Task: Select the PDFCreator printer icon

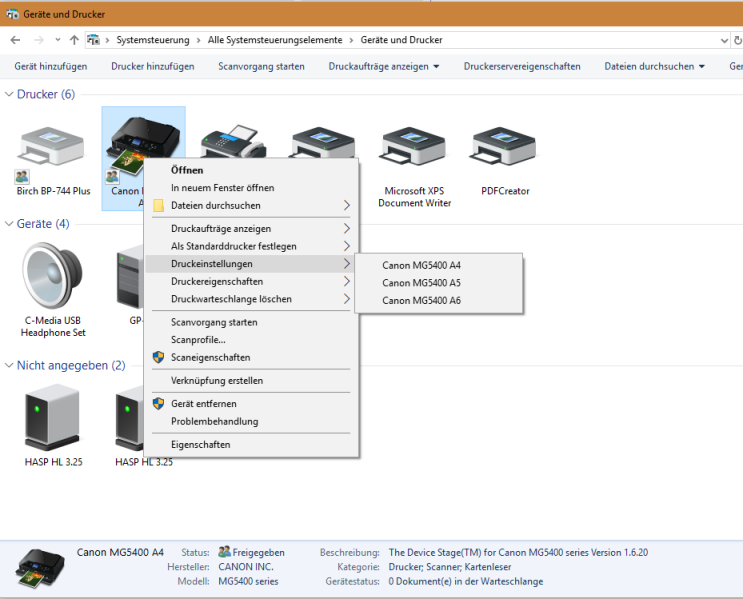Action: pyautogui.click(x=504, y=146)
